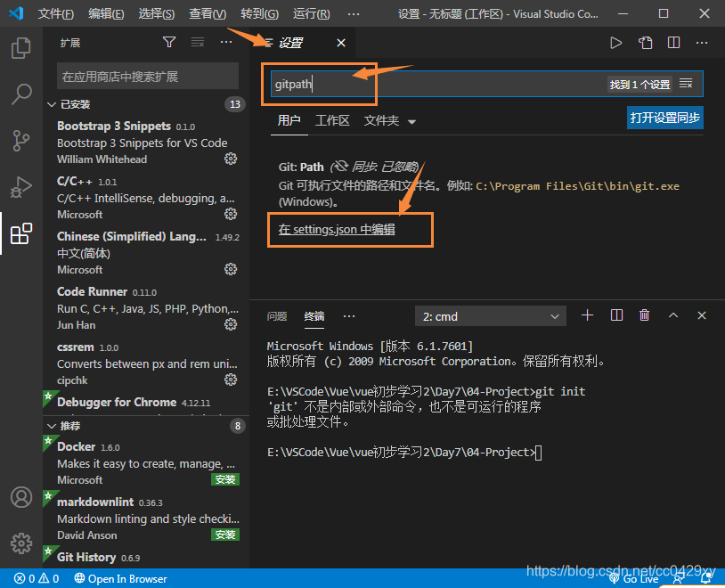
Task: Open the Explorer view in activity bar
Action: 20,47
